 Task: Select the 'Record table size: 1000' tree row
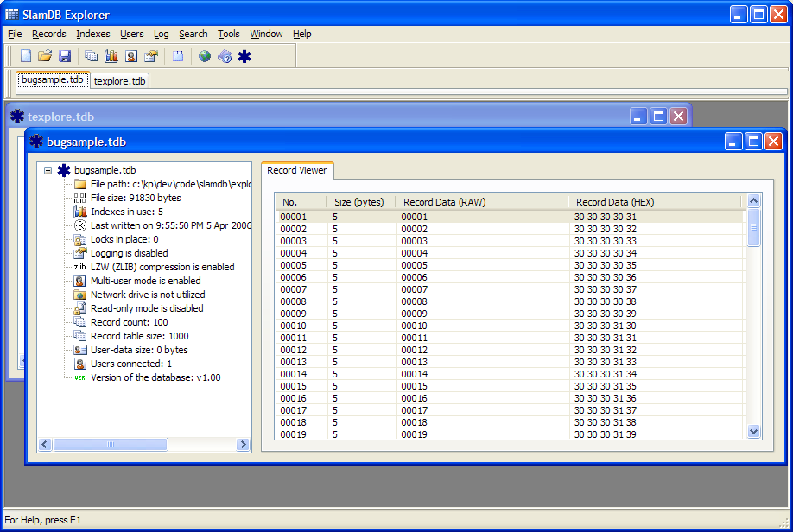[x=140, y=336]
